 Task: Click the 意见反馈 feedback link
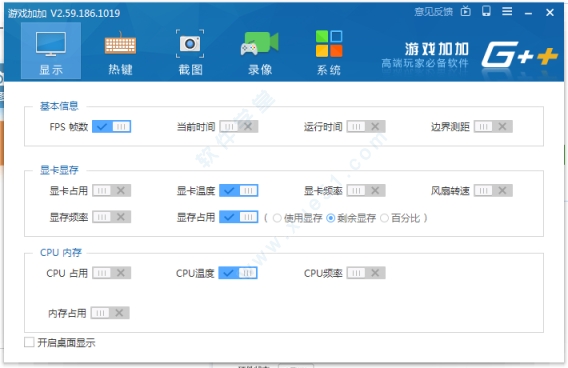point(433,12)
